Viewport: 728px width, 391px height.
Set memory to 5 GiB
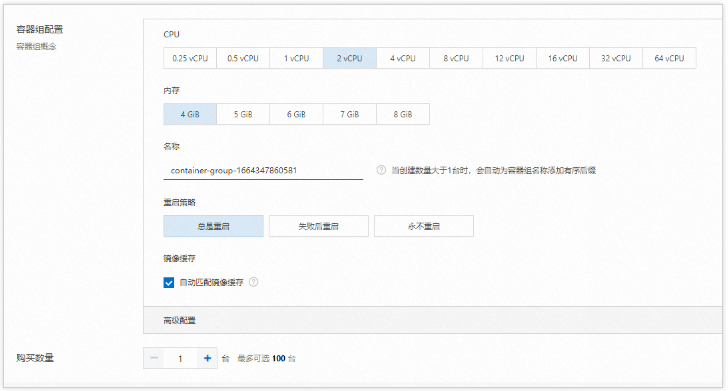coord(243,114)
